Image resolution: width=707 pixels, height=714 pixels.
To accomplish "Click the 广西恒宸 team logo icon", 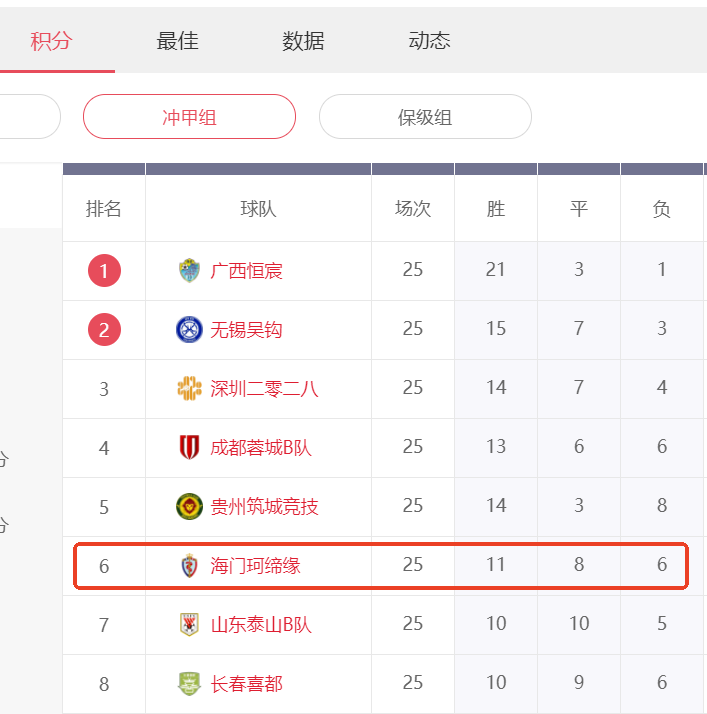I will tap(189, 270).
